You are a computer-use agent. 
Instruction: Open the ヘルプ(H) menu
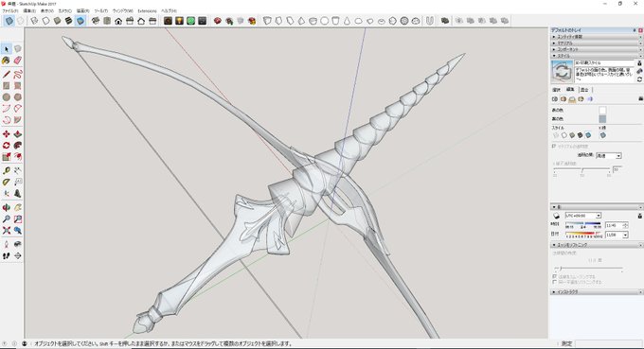coord(169,10)
